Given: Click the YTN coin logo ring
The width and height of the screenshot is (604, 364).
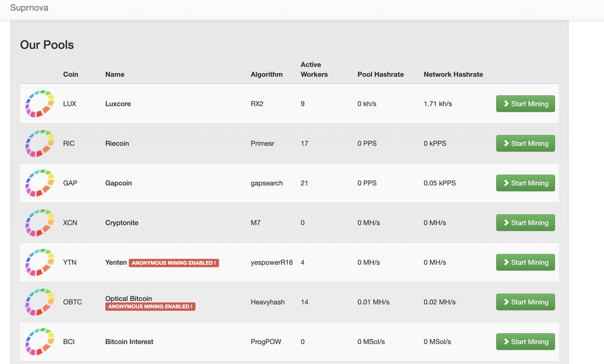Looking at the screenshot, I should coord(40,262).
